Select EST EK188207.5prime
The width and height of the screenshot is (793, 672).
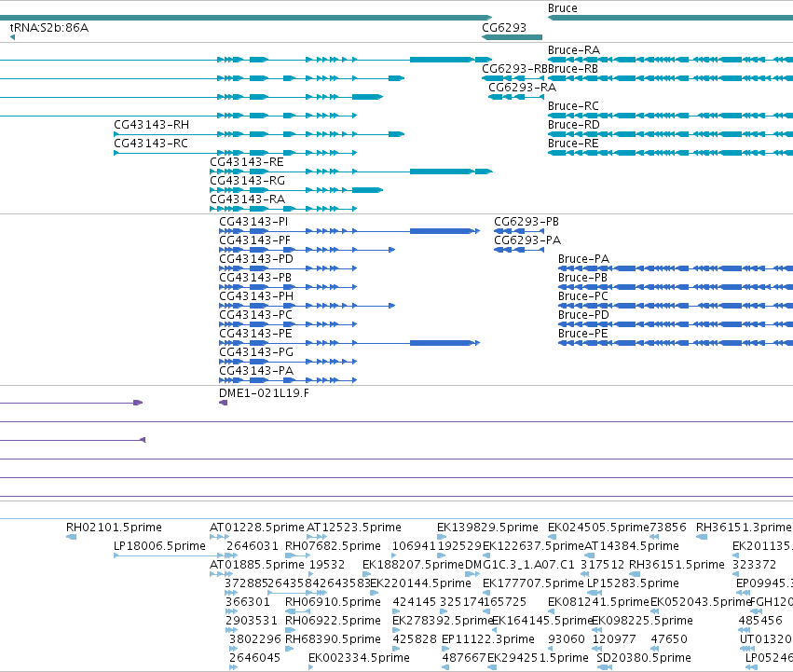pos(413,565)
